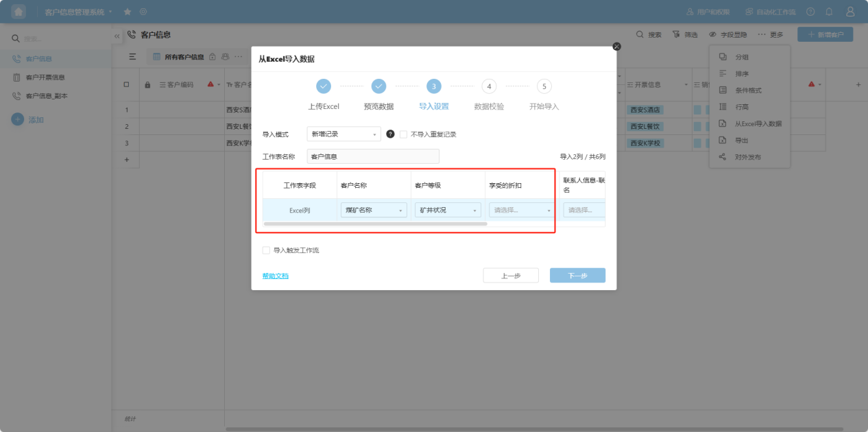This screenshot has width=868, height=432.
Task: Click the header help circle icon
Action: click(810, 12)
